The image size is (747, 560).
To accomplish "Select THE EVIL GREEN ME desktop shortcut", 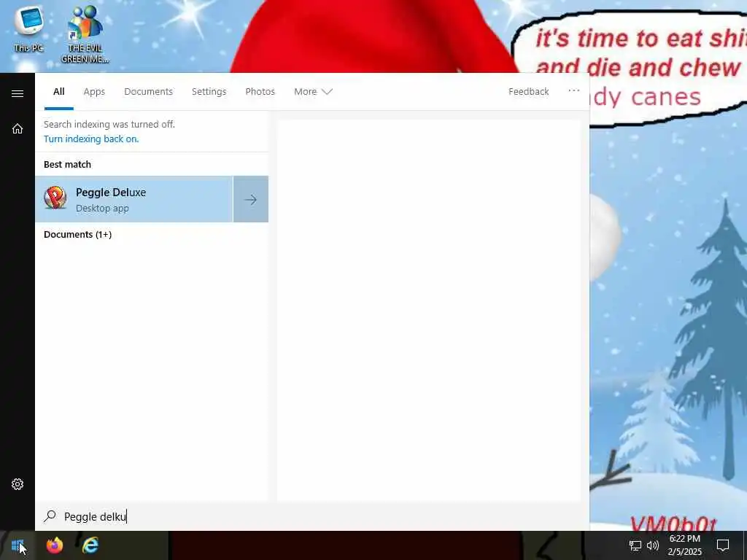I will click(85, 35).
